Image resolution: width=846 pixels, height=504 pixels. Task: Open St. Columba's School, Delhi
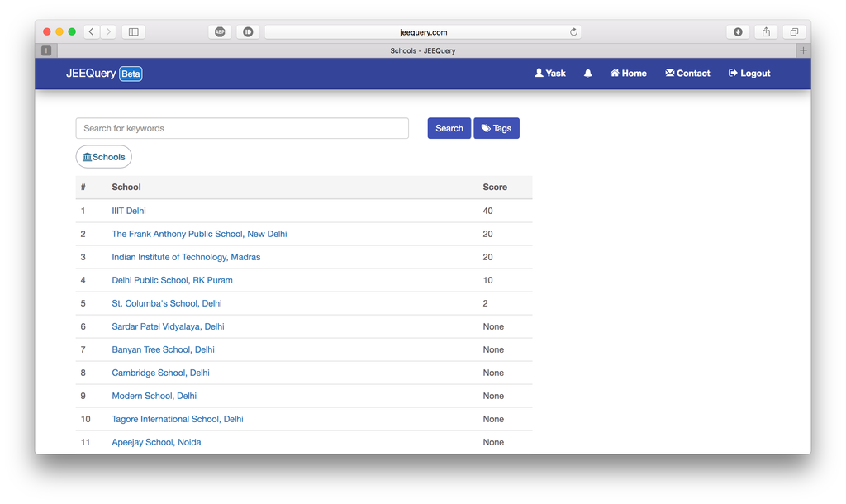pyautogui.click(x=167, y=304)
